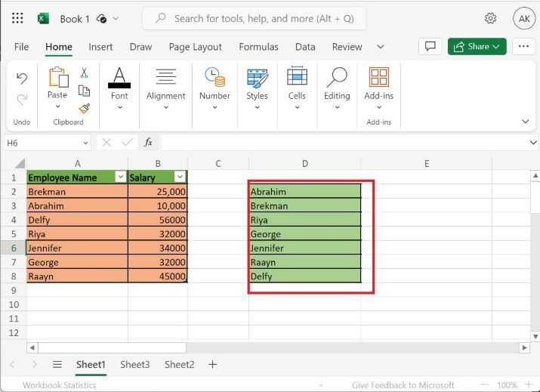Viewport: 540px width, 392px height.
Task: Select cell D5 containing George
Action: tap(305, 233)
